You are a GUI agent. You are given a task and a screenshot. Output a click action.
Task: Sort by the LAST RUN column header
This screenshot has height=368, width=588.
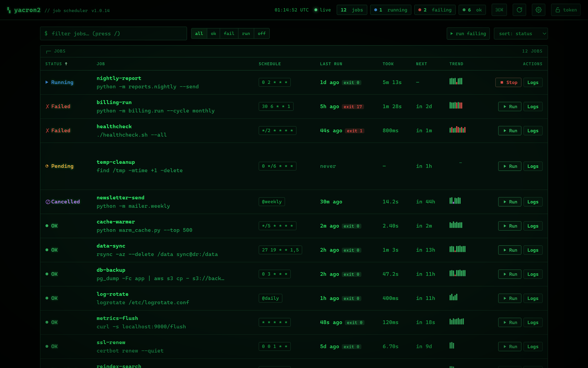(331, 64)
